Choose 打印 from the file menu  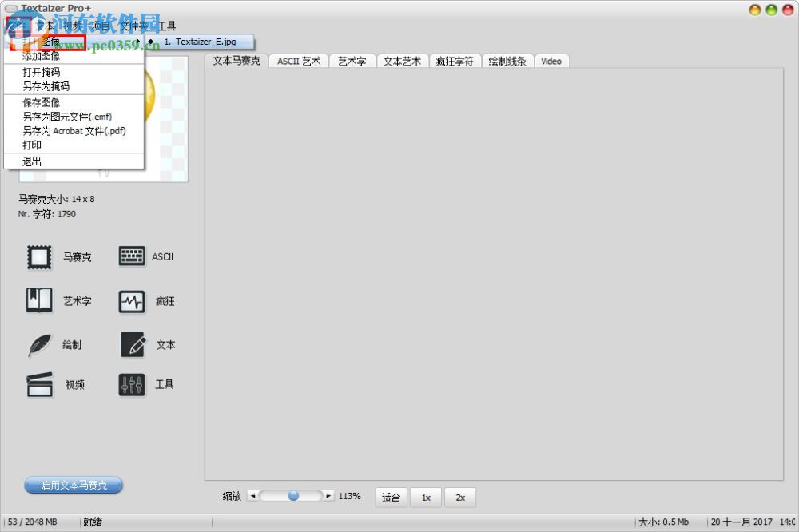coord(32,145)
